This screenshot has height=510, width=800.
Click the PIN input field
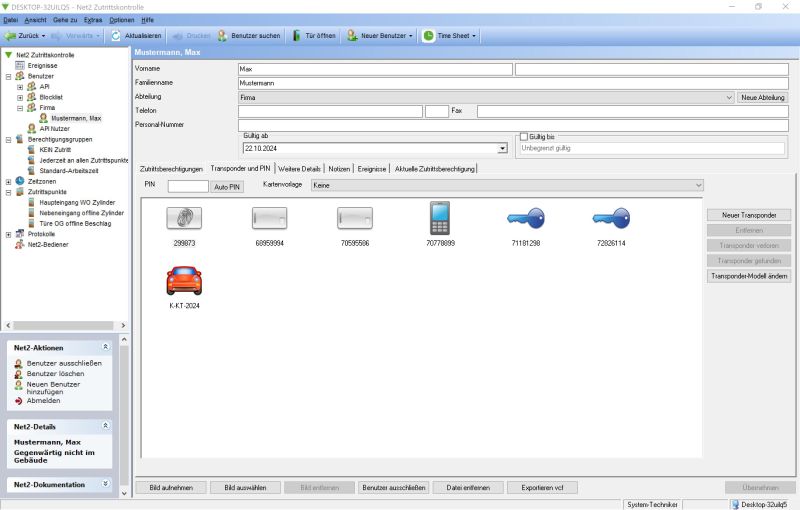187,186
